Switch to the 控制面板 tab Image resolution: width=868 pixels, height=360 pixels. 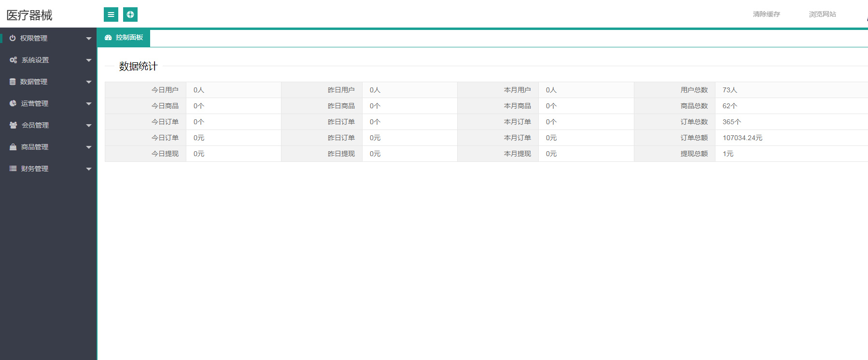pyautogui.click(x=129, y=38)
